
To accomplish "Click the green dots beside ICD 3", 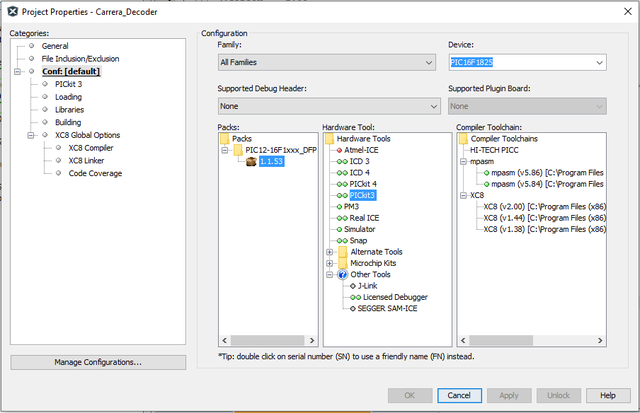I will click(342, 162).
